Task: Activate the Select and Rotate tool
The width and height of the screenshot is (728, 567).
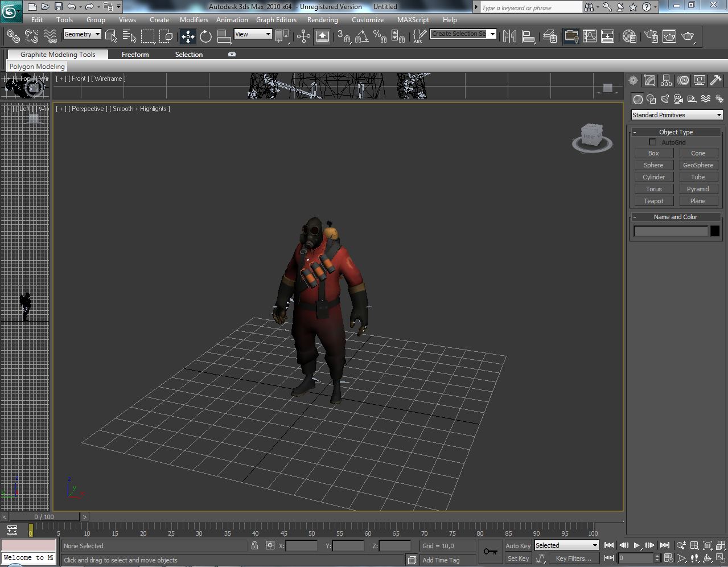Action: click(206, 36)
